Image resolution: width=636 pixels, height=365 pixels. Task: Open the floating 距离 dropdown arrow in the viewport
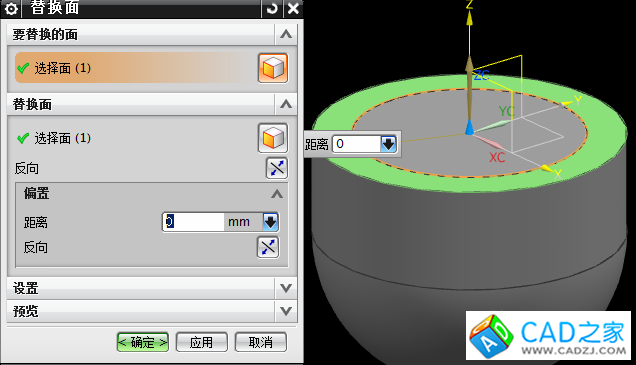pyautogui.click(x=388, y=144)
